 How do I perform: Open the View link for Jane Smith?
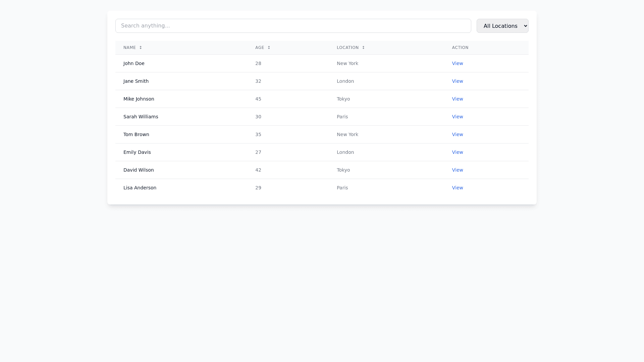pos(457,81)
